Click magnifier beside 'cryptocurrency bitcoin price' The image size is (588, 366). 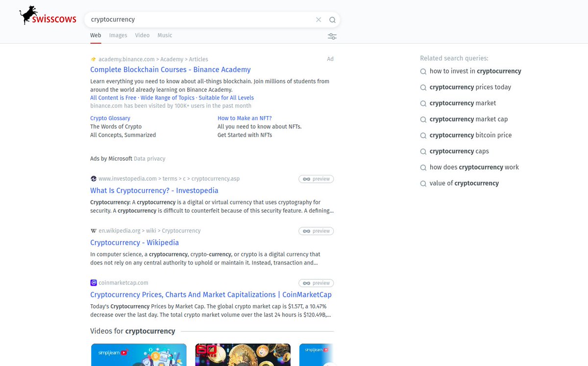[423, 136]
